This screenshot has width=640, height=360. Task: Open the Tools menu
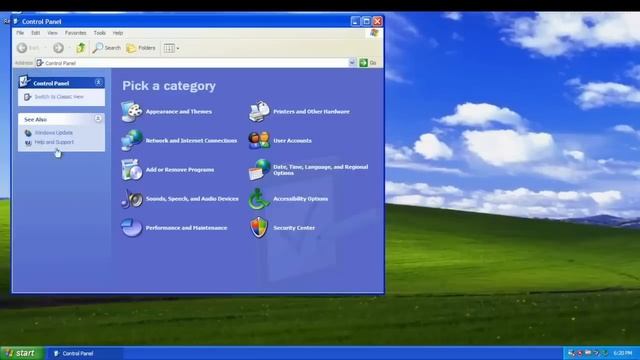click(x=100, y=33)
